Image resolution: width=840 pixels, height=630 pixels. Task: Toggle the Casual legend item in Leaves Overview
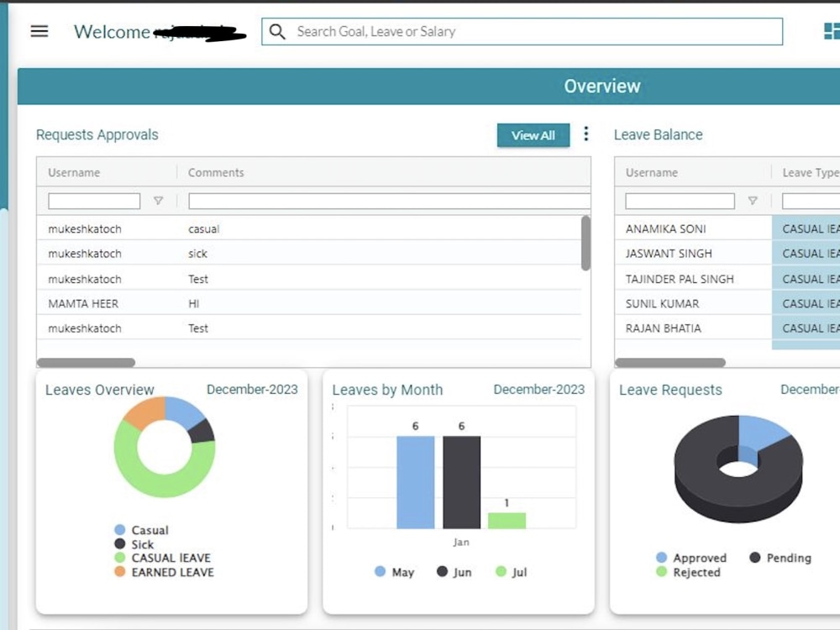[x=142, y=530]
